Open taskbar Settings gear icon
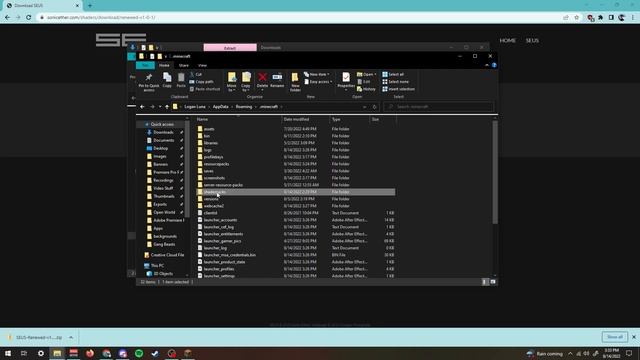Screen dimensions: 640x360 click(41, 353)
